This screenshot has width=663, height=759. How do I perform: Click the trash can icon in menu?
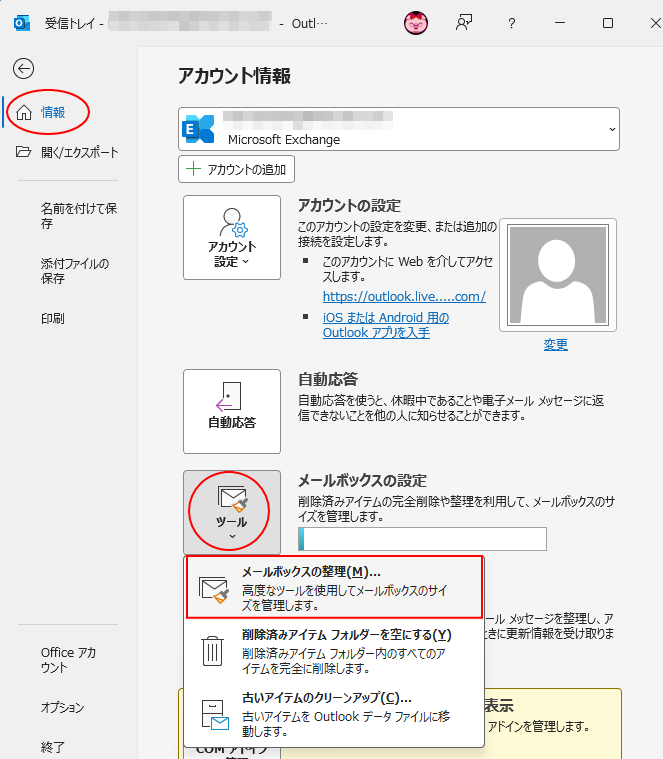(212, 652)
